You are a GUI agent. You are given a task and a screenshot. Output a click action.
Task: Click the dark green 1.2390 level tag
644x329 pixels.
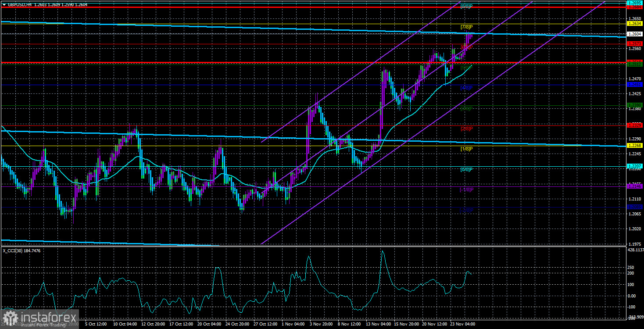tap(634, 105)
